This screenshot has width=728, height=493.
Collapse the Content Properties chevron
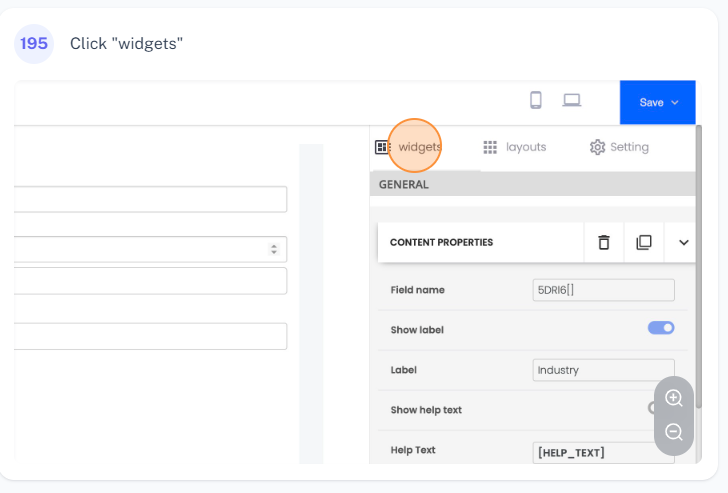pyautogui.click(x=684, y=242)
